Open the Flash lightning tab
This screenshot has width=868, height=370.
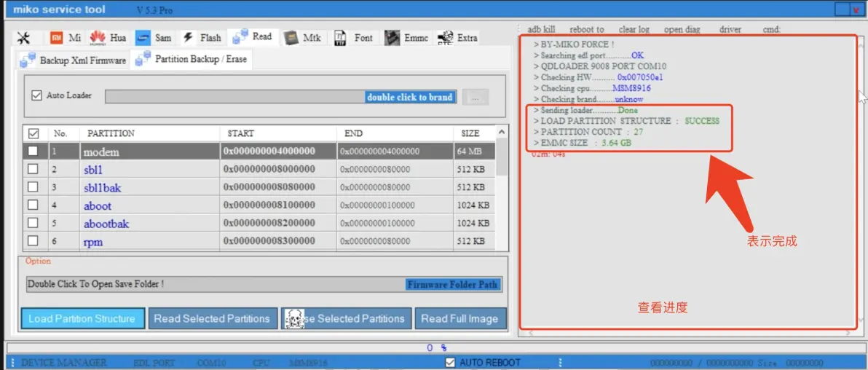(202, 38)
